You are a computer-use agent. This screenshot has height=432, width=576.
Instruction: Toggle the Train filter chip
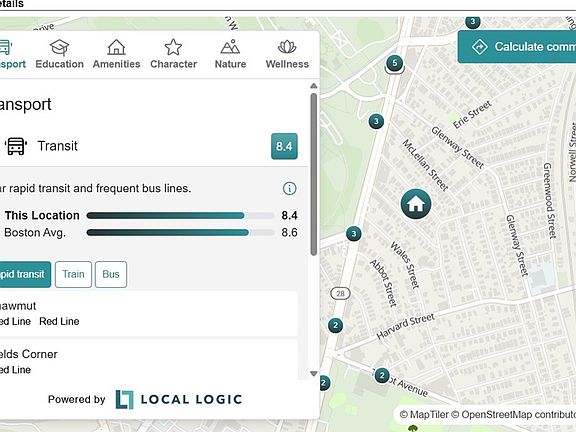pos(73,274)
